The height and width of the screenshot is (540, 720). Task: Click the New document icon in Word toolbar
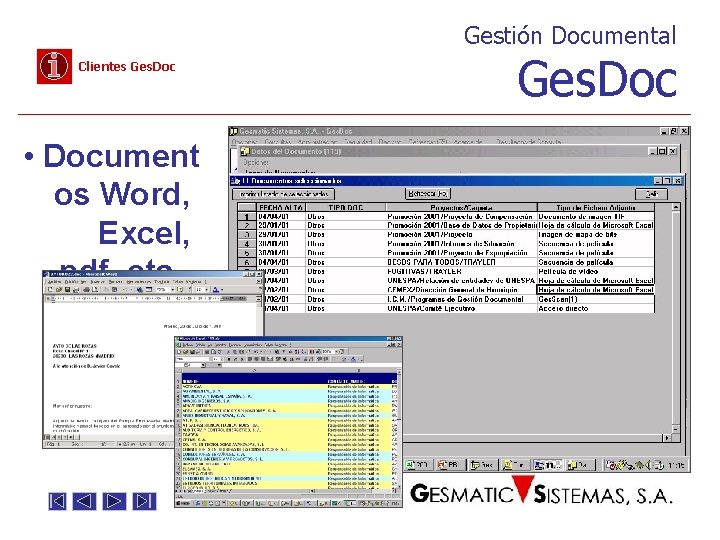(51, 290)
